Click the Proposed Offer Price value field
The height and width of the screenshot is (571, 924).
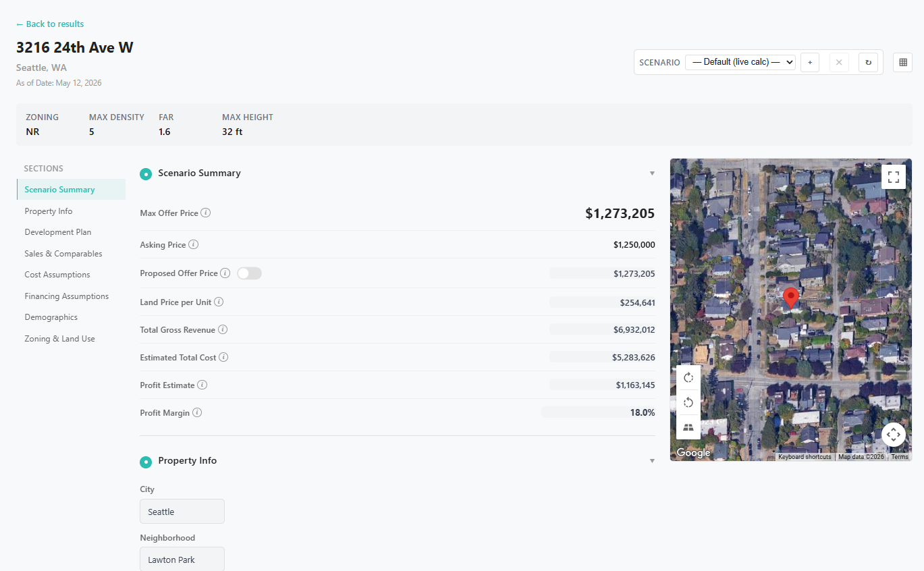(x=602, y=273)
